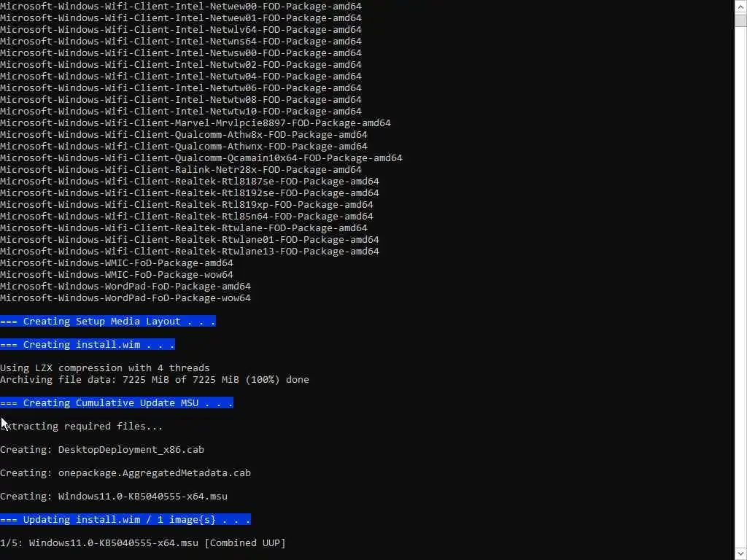Click the Qualcomm-Qcamain10x64 package line
747x560 pixels.
(x=201, y=158)
